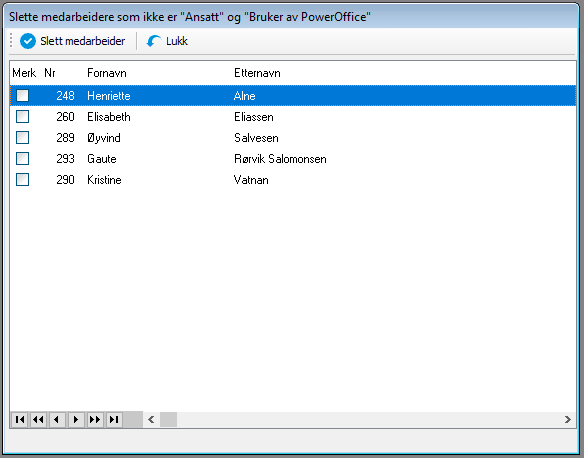Go to the previous record
The image size is (584, 458).
(57, 420)
